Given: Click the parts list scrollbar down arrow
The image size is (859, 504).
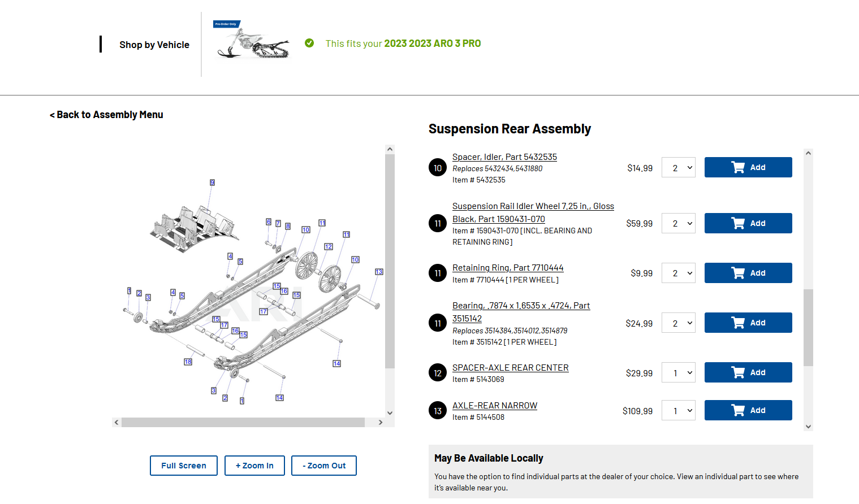Looking at the screenshot, I should tap(808, 427).
